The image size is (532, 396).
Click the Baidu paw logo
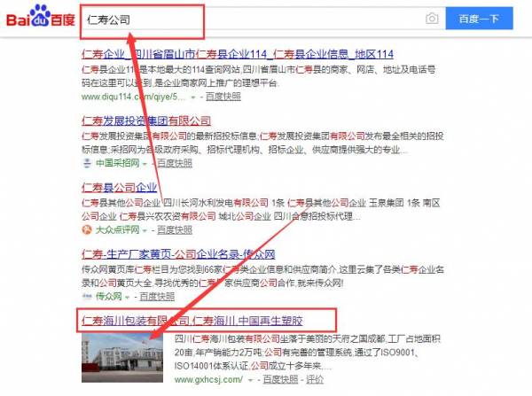pos(41,16)
